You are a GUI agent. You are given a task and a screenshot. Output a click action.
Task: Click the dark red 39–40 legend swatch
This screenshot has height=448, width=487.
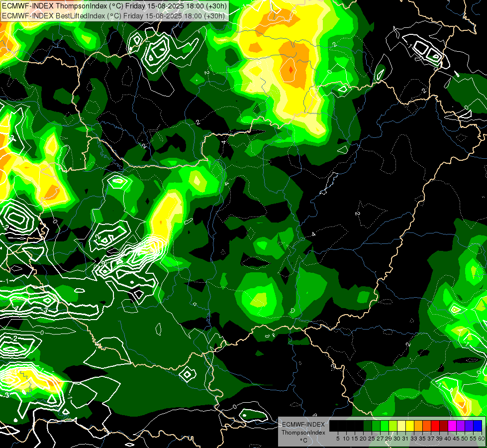444,426
